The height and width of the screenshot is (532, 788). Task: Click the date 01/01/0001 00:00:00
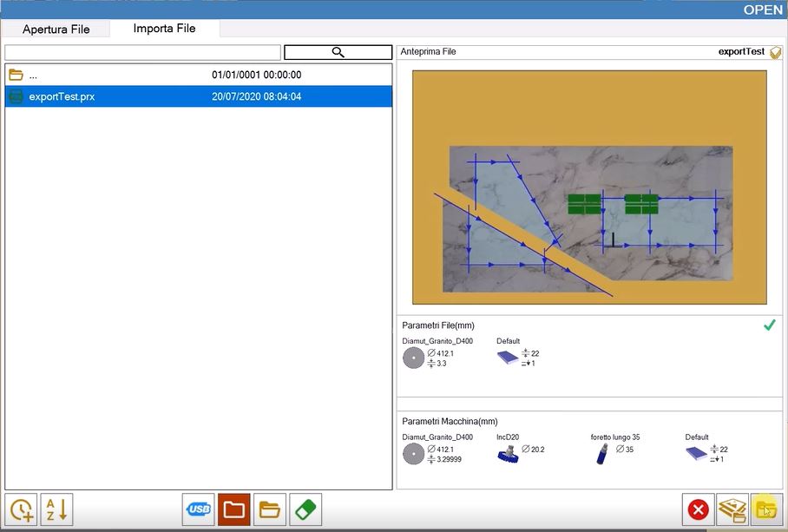(256, 75)
